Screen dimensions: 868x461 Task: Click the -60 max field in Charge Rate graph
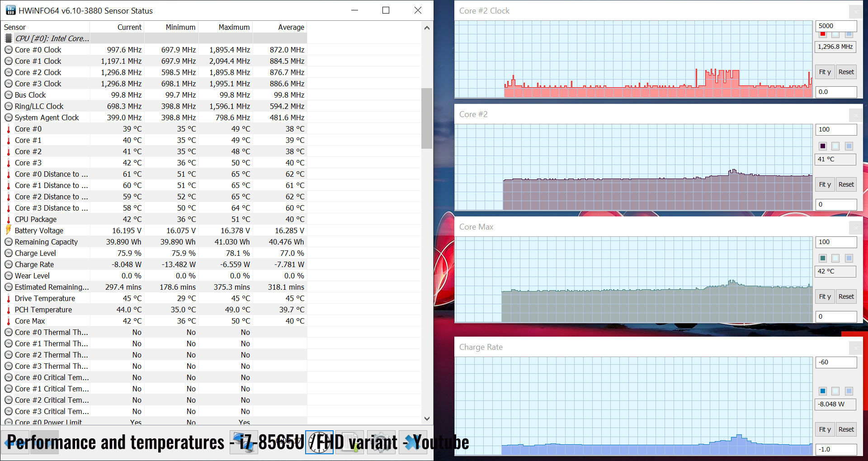836,362
